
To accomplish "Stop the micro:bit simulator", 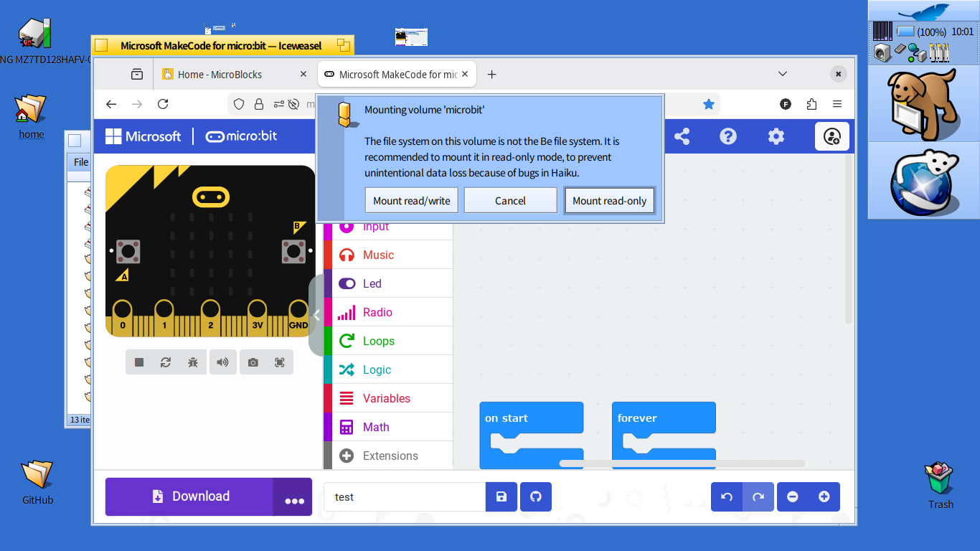I will point(139,362).
